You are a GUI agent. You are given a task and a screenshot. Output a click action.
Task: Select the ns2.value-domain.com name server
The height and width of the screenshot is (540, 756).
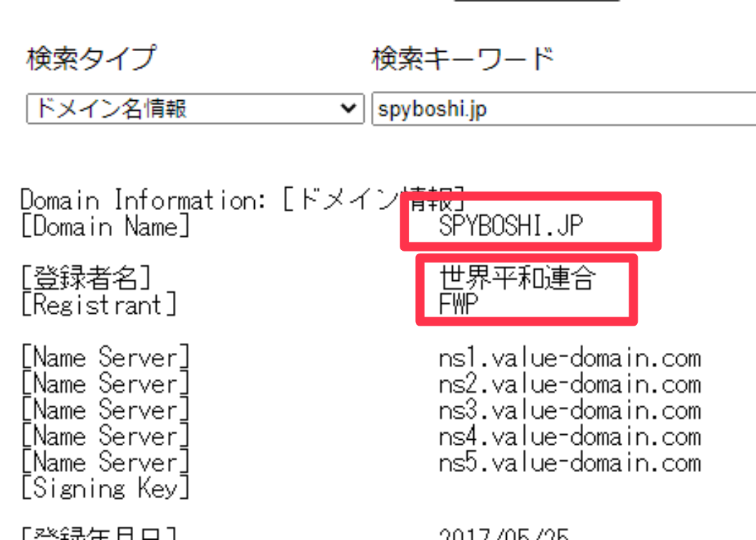[570, 385]
